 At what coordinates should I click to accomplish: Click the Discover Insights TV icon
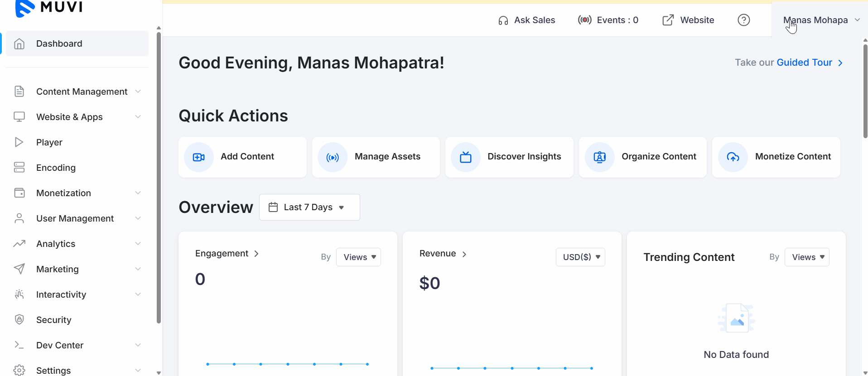pos(466,157)
